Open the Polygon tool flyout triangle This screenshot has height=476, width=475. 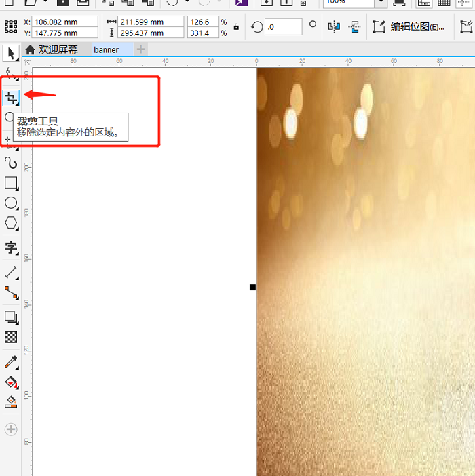18,229
